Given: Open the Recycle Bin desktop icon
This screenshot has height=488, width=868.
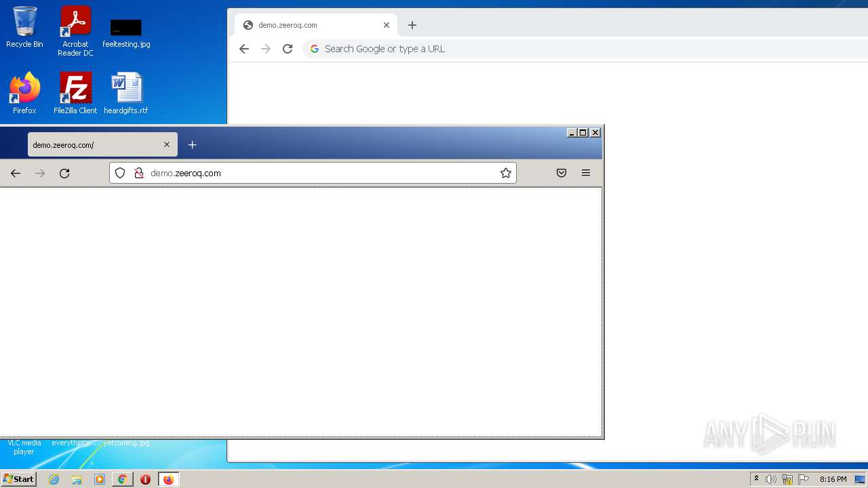Looking at the screenshot, I should pos(24,28).
